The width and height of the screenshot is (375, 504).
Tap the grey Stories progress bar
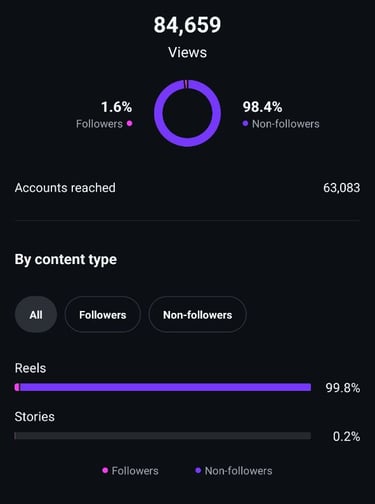pyautogui.click(x=163, y=436)
